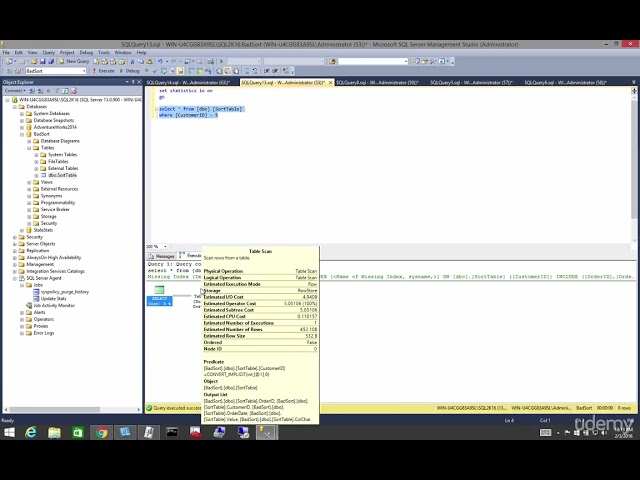The height and width of the screenshot is (480, 640).
Task: Select the Job Activity Monitor item
Action: tap(54, 305)
